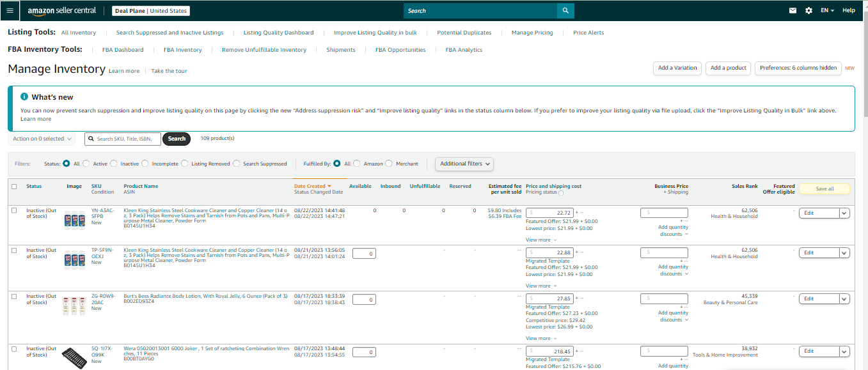
Task: Open Edit dropdown arrow for YN-A3AC-SFPB row
Action: point(844,213)
